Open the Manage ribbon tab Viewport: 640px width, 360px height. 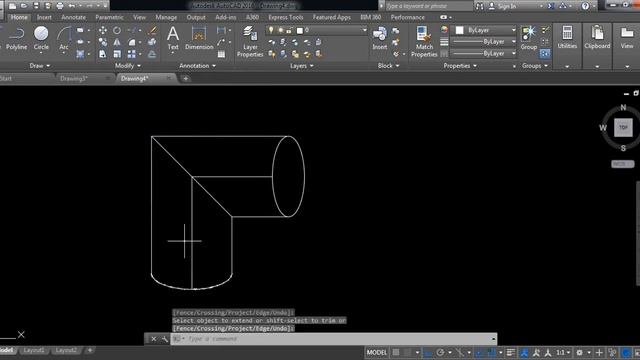(166, 17)
